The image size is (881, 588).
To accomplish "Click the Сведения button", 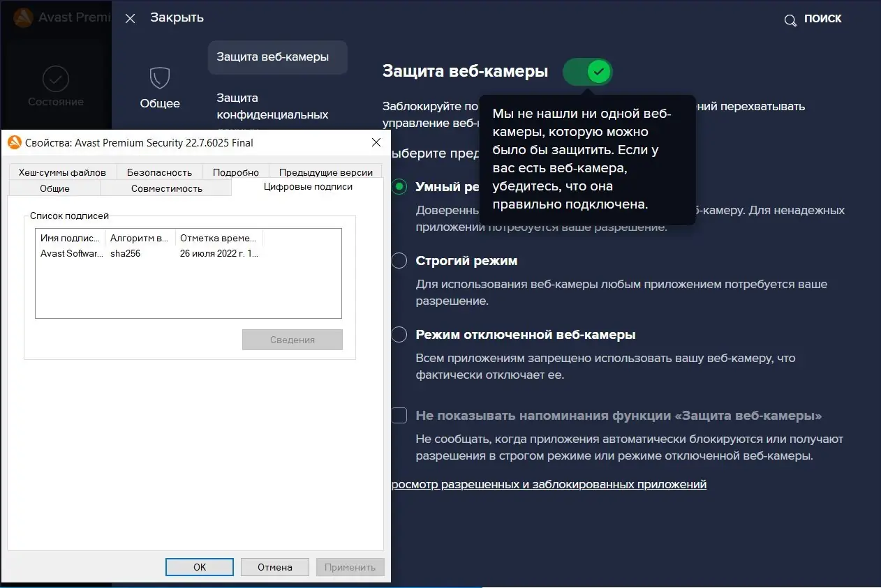I will (293, 340).
